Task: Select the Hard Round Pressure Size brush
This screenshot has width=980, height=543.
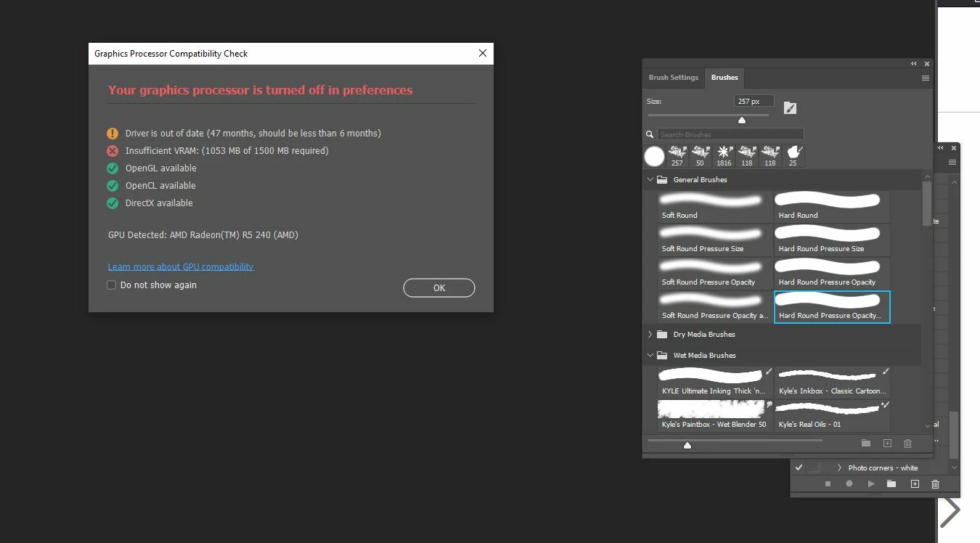Action: pyautogui.click(x=832, y=240)
